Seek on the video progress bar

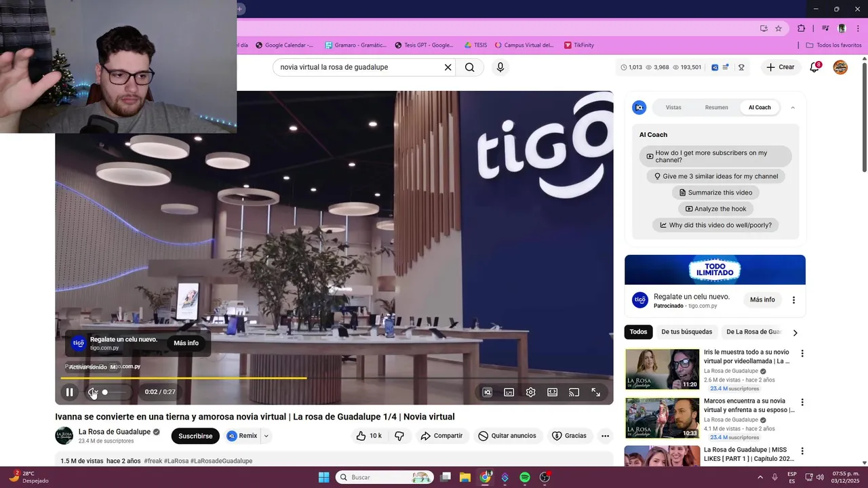point(334,378)
